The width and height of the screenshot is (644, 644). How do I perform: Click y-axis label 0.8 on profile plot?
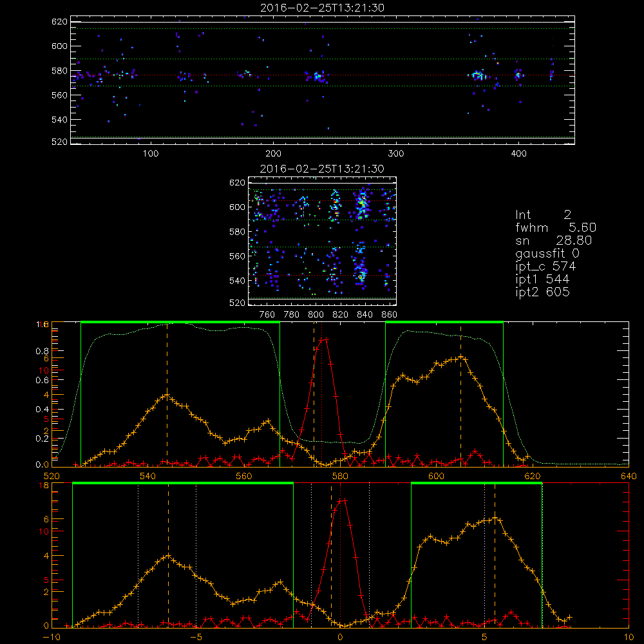coord(43,351)
